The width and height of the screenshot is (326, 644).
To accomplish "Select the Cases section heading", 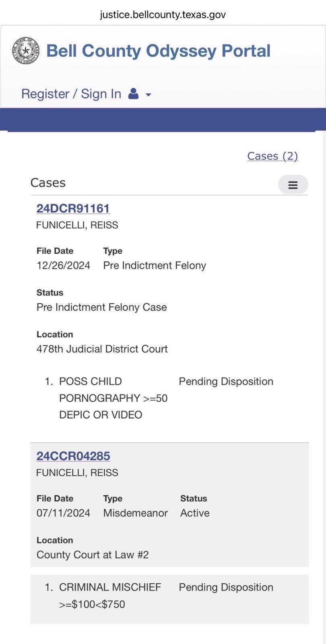I will [48, 183].
